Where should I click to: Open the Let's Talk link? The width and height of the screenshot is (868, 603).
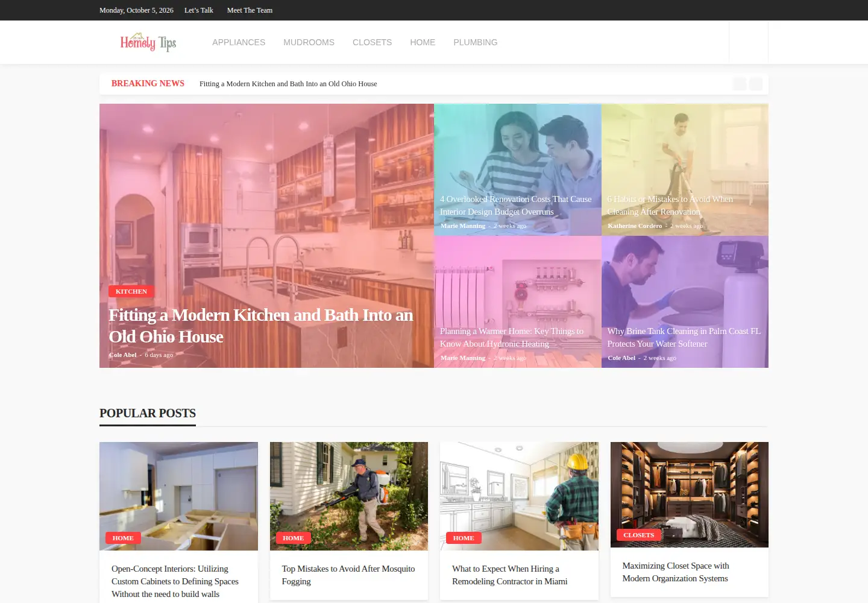(199, 10)
